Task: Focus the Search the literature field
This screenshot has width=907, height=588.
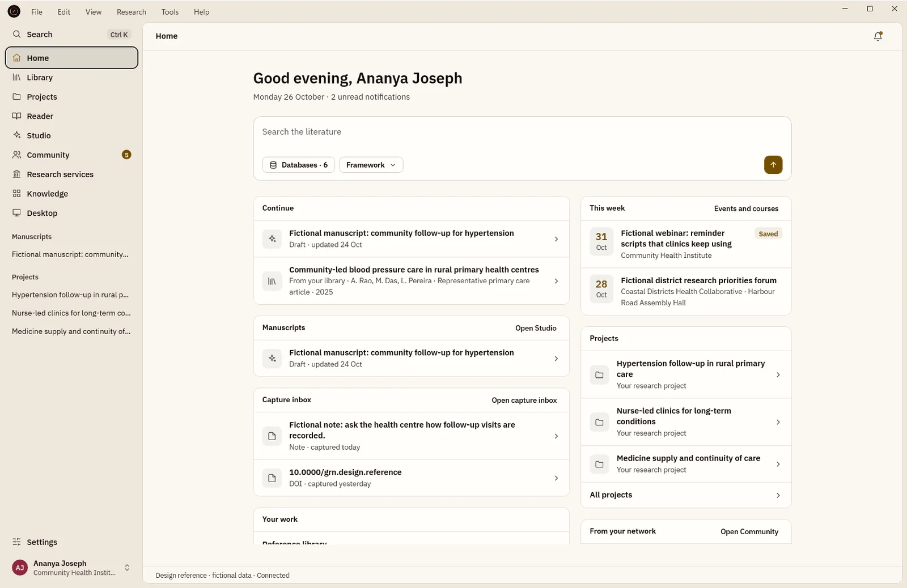Action: (x=522, y=132)
